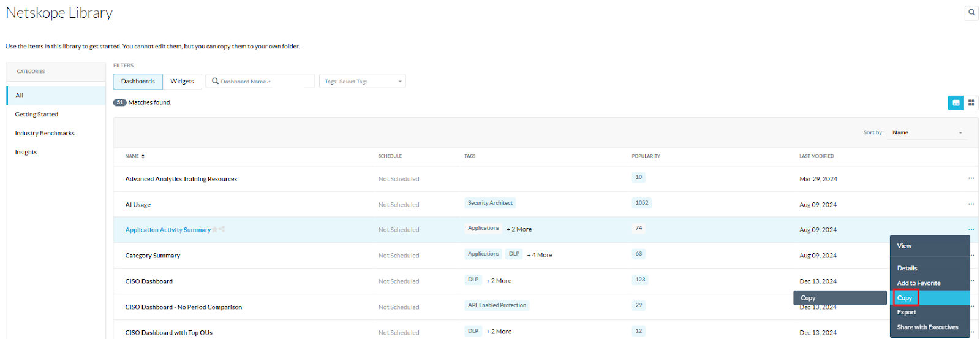Click DLP tag in Category Summary row
This screenshot has height=339, width=980.
point(514,254)
